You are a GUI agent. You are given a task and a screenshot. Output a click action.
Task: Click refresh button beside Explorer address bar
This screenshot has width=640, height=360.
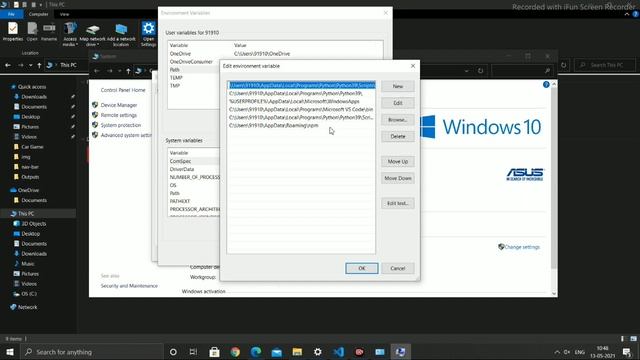tap(564, 65)
